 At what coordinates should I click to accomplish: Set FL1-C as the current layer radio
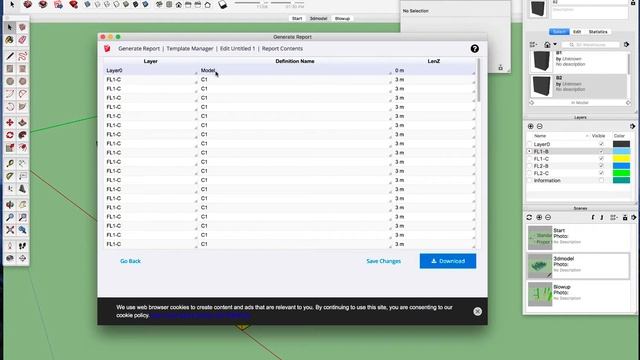530,159
